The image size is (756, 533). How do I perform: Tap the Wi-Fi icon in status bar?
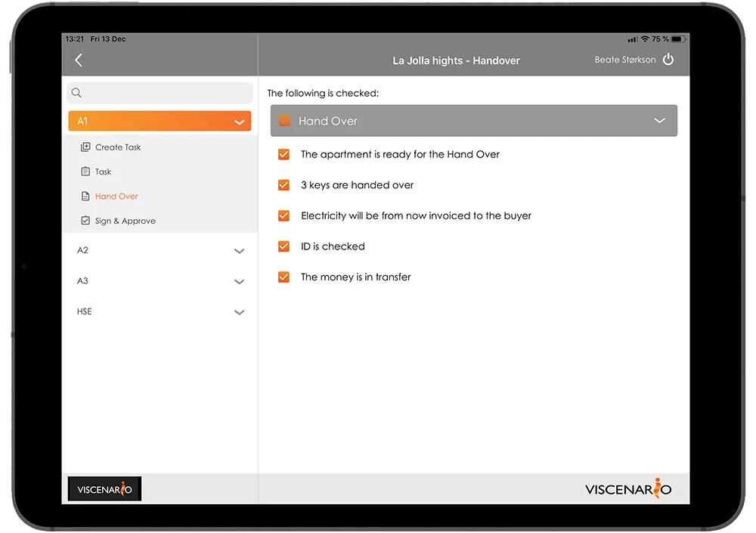pyautogui.click(x=645, y=39)
